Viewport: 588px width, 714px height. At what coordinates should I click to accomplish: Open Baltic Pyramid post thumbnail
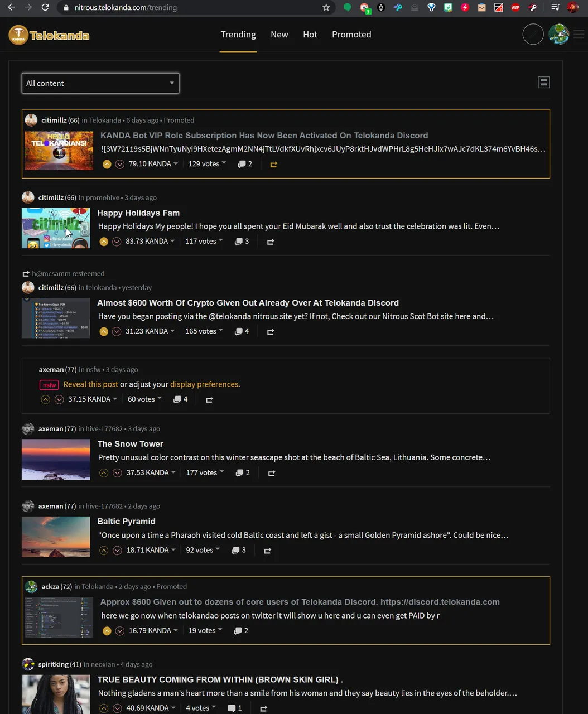56,537
